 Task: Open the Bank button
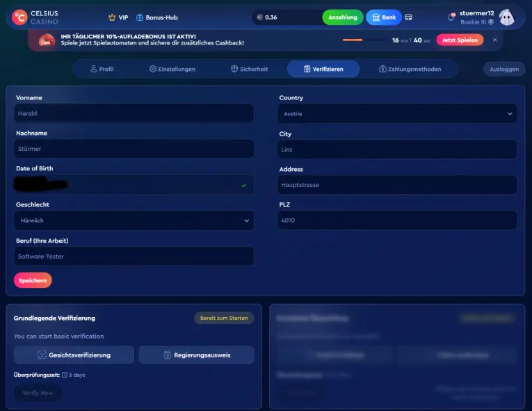(384, 17)
